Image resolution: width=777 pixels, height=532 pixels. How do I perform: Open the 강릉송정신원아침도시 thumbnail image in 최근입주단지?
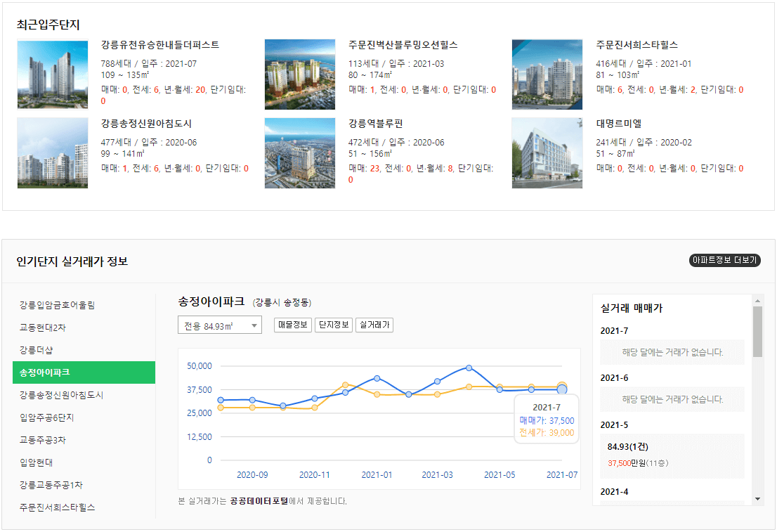click(53, 153)
